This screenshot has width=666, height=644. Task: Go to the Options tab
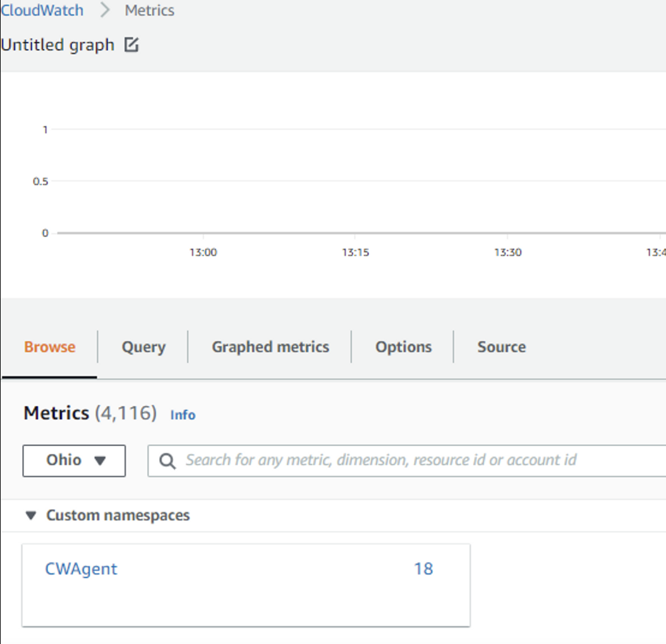pos(403,347)
